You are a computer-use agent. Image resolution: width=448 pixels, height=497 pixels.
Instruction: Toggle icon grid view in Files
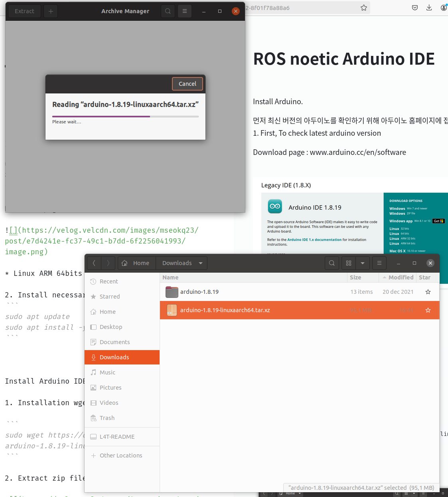point(349,263)
